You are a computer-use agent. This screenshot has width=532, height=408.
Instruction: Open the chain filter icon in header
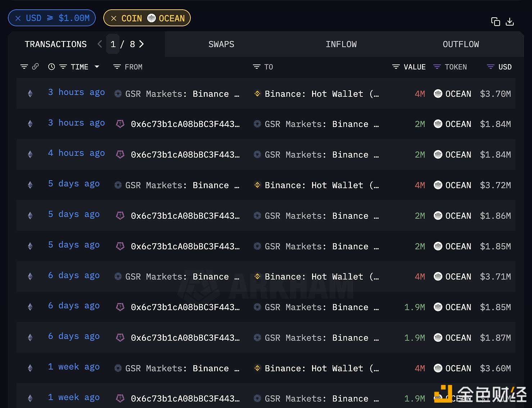[24, 67]
